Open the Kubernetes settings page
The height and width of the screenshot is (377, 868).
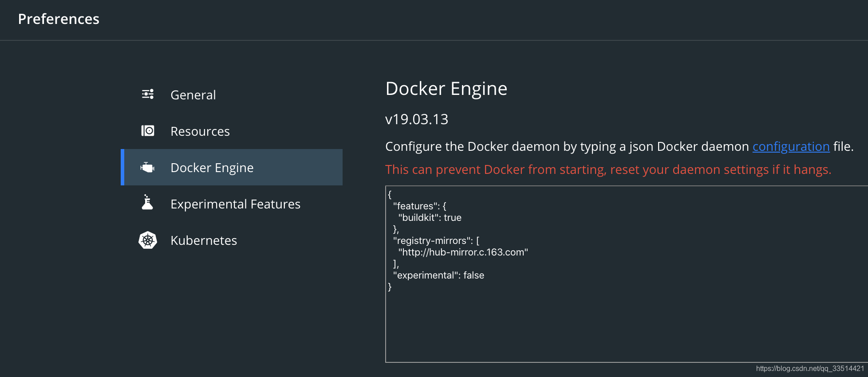[x=232, y=240]
